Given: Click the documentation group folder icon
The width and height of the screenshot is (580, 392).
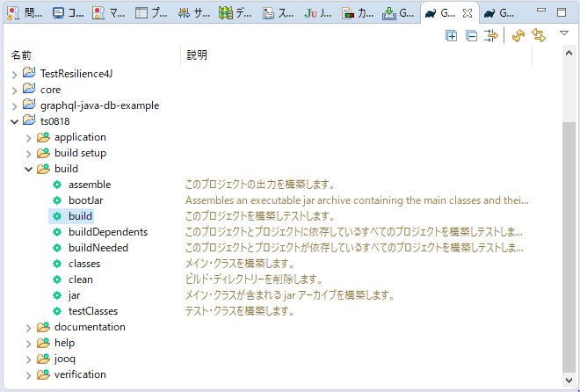Looking at the screenshot, I should [x=43, y=327].
